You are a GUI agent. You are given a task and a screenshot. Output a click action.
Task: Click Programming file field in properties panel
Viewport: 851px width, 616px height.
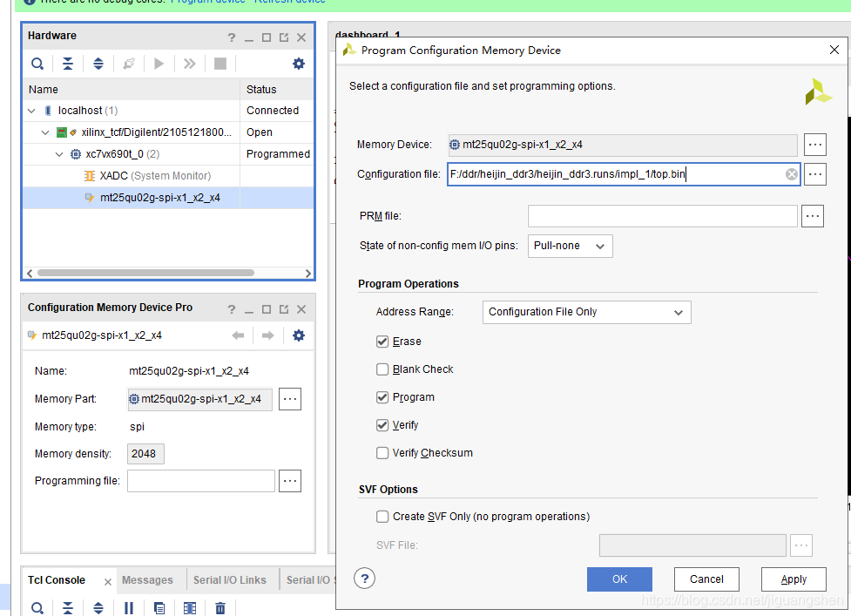tap(201, 481)
